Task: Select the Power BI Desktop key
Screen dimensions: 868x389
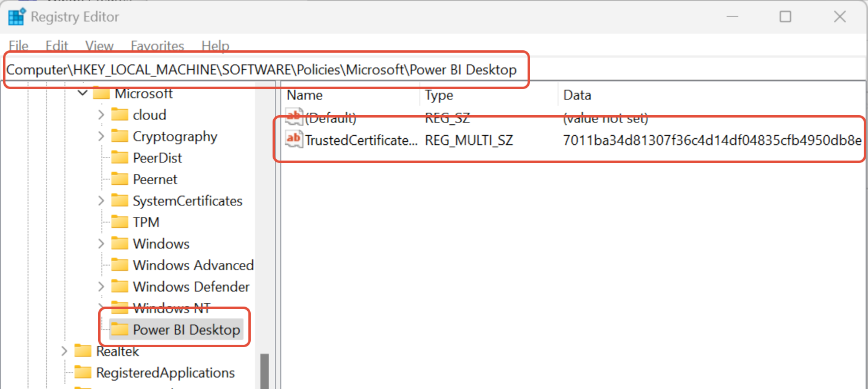Action: [187, 330]
